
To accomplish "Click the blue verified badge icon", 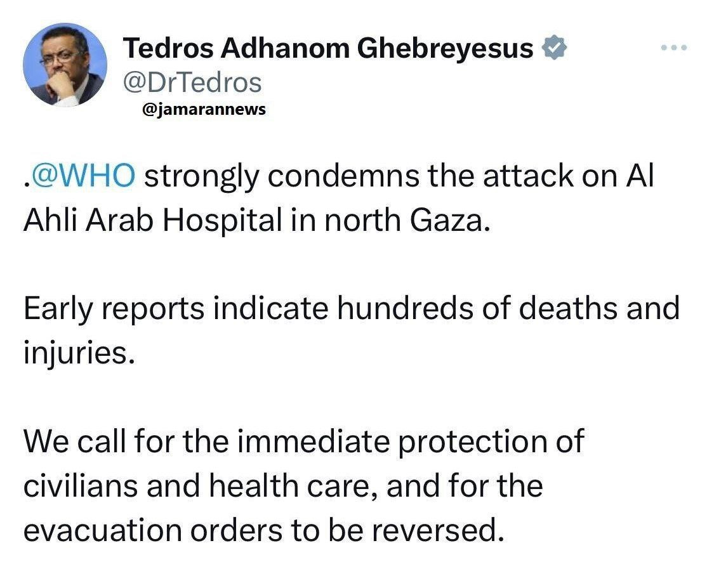I will 553,48.
